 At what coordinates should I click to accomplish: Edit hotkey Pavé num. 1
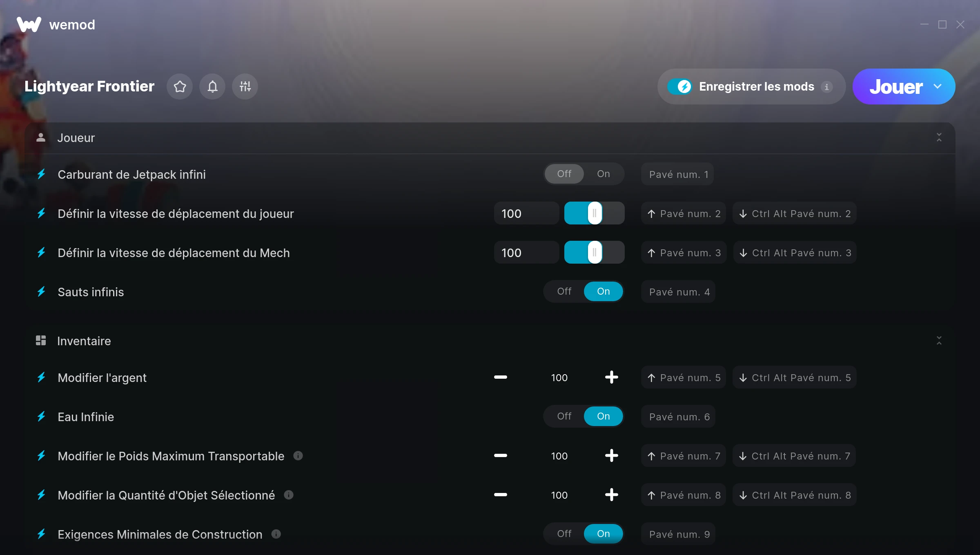tap(678, 174)
